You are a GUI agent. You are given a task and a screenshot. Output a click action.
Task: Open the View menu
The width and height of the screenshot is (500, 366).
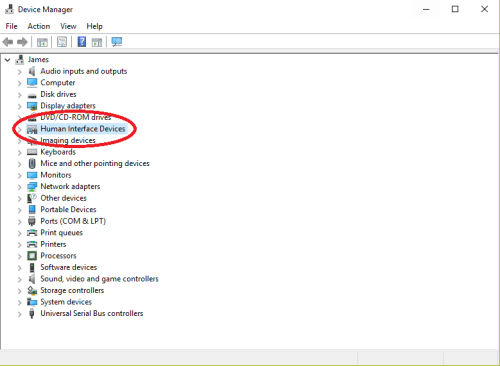coord(68,26)
